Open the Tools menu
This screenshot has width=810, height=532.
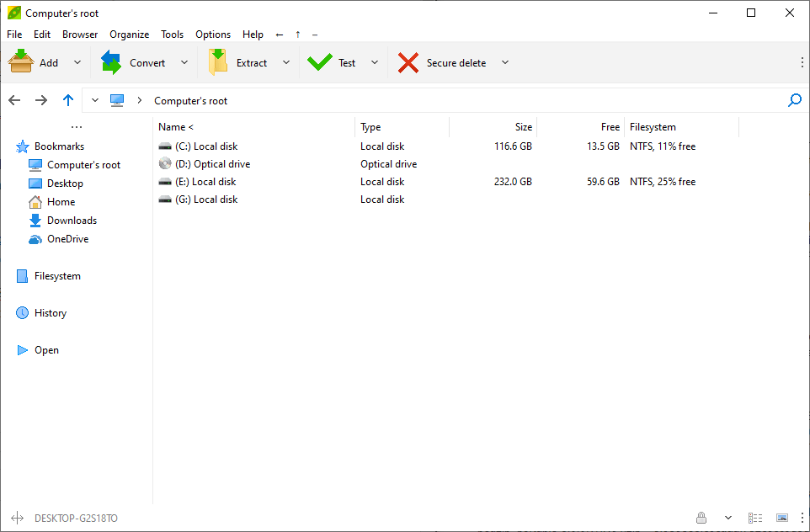pos(172,34)
